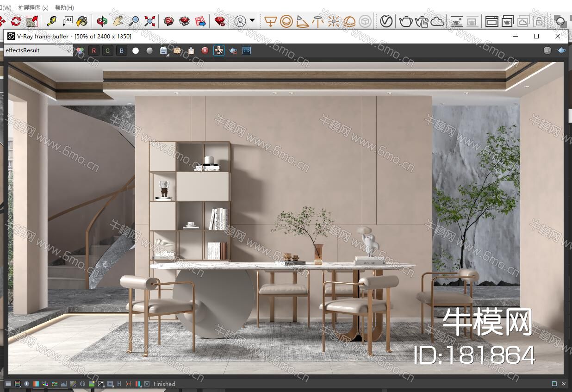Toggle the blue channel B button
Image resolution: width=572 pixels, height=392 pixels.
tap(122, 50)
